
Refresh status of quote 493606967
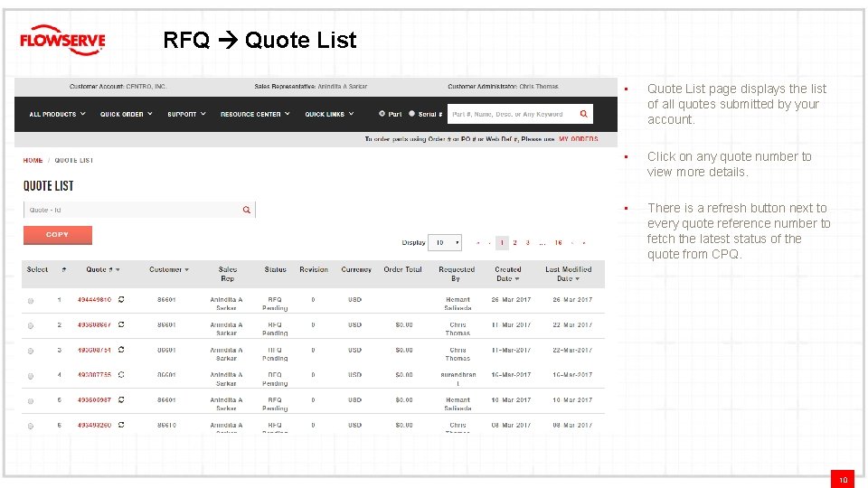point(121,399)
